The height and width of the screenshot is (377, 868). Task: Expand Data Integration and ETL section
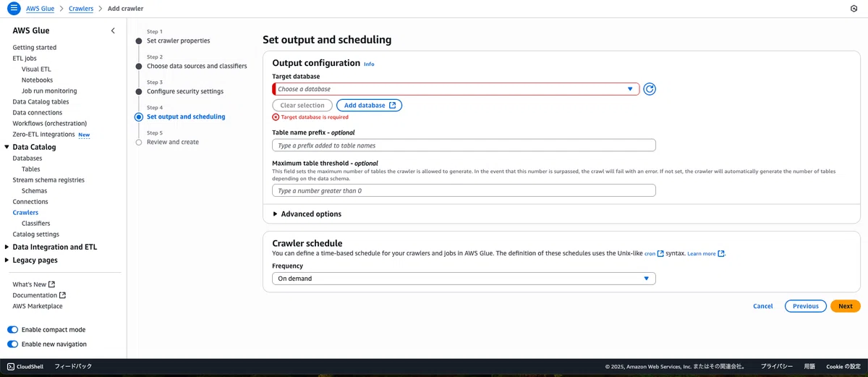tap(7, 247)
